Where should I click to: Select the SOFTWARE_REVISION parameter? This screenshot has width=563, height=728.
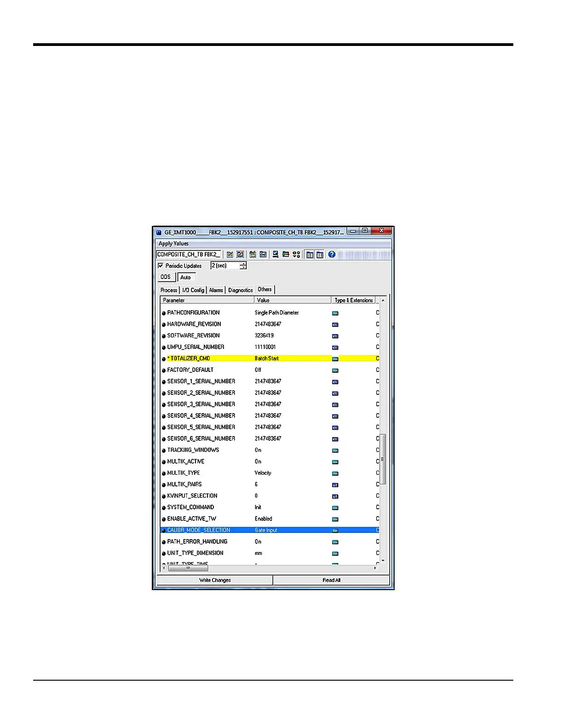pos(193,336)
